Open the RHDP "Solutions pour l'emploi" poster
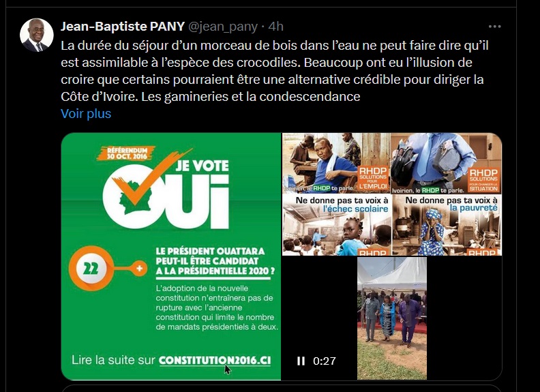The width and height of the screenshot is (540, 392). coord(336,163)
